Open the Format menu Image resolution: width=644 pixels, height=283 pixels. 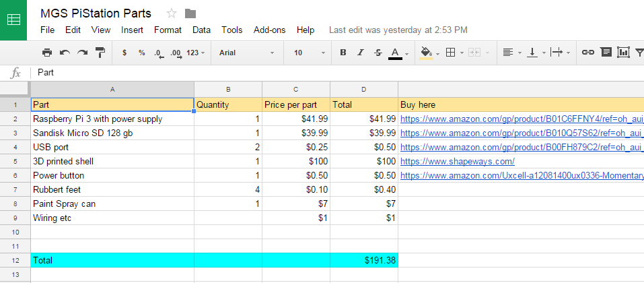pyautogui.click(x=168, y=30)
